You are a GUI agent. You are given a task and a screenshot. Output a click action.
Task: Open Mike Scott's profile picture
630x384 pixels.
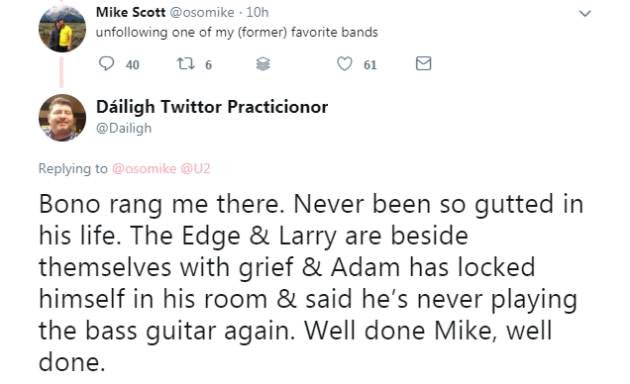point(62,29)
